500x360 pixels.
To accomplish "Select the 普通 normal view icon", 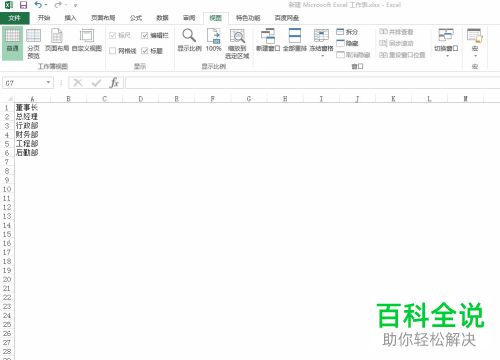I will (12, 44).
